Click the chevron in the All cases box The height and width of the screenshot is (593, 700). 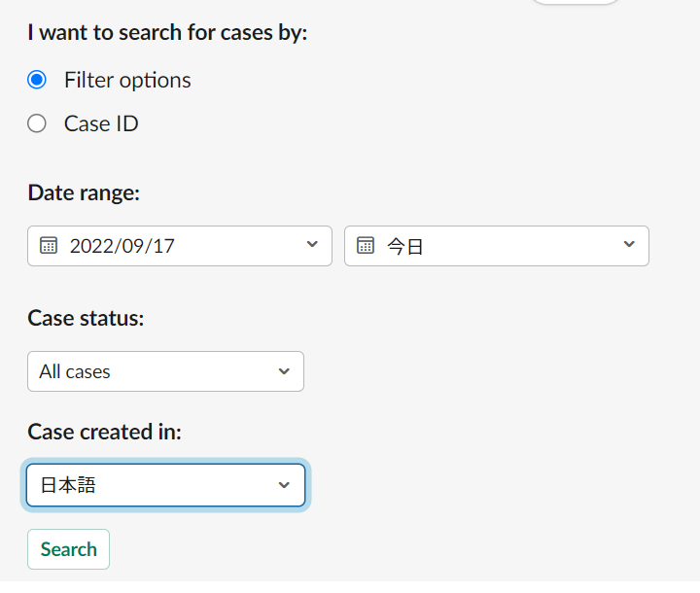click(x=284, y=371)
